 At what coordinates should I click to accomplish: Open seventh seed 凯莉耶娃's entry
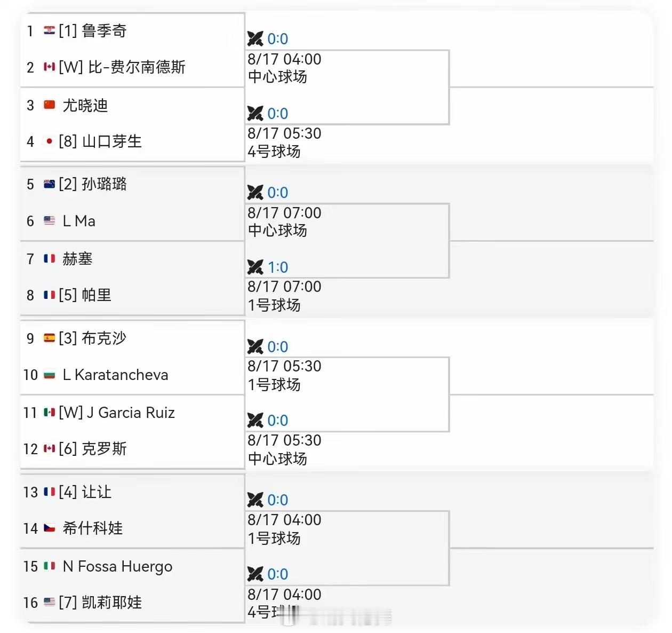(112, 603)
